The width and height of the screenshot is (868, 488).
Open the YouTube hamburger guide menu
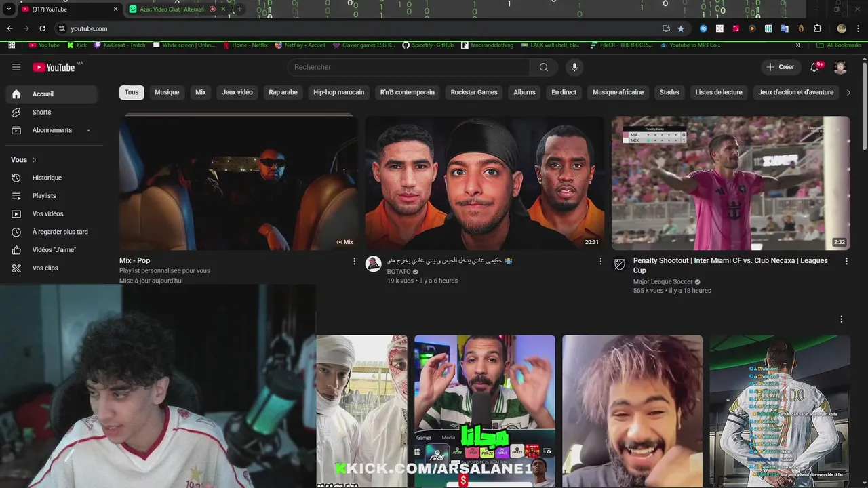16,67
